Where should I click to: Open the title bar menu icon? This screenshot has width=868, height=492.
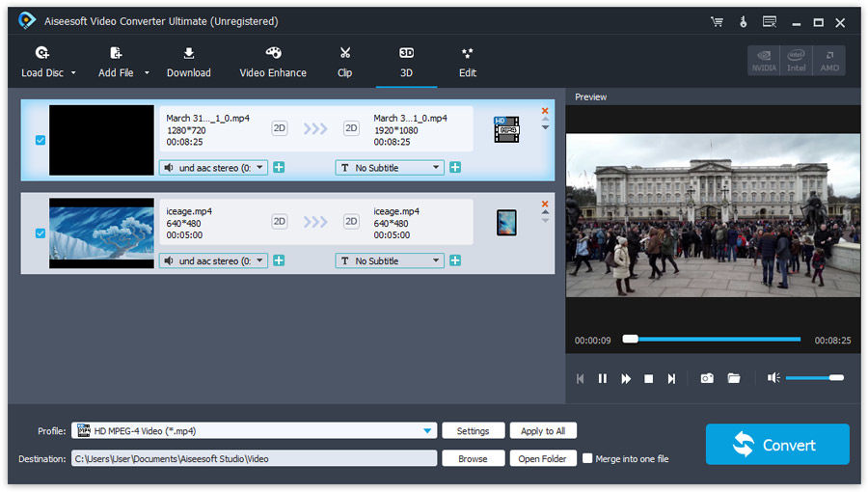click(770, 22)
